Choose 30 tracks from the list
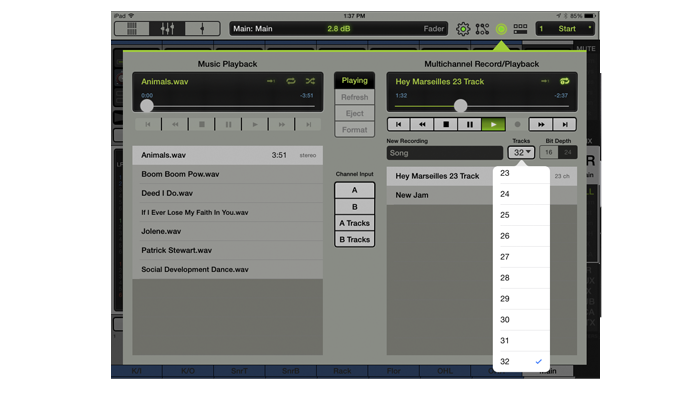Viewport: 700px width, 395px height. [521, 320]
